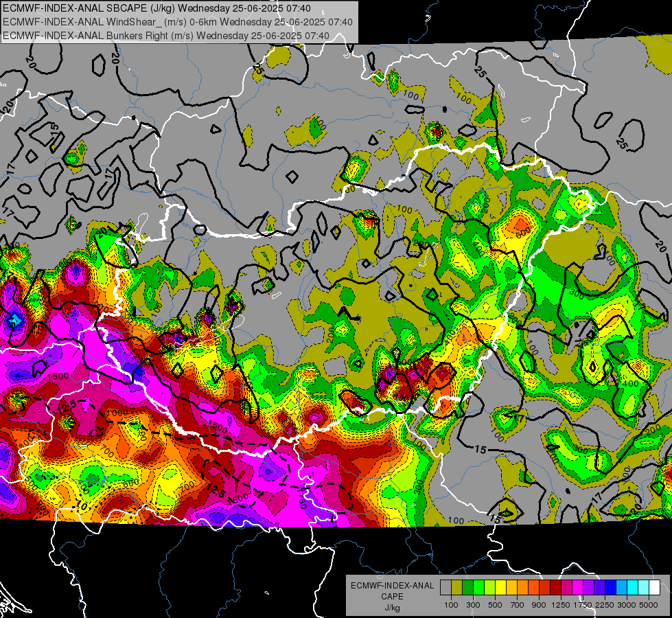The height and width of the screenshot is (618, 672).
Task: Click the legend tick label 3000
Action: click(x=627, y=605)
